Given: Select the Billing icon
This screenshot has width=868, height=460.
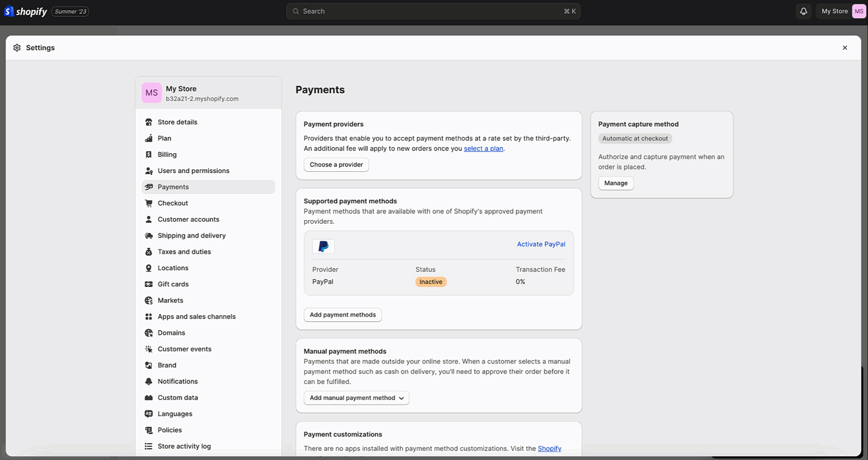Looking at the screenshot, I should (x=148, y=154).
